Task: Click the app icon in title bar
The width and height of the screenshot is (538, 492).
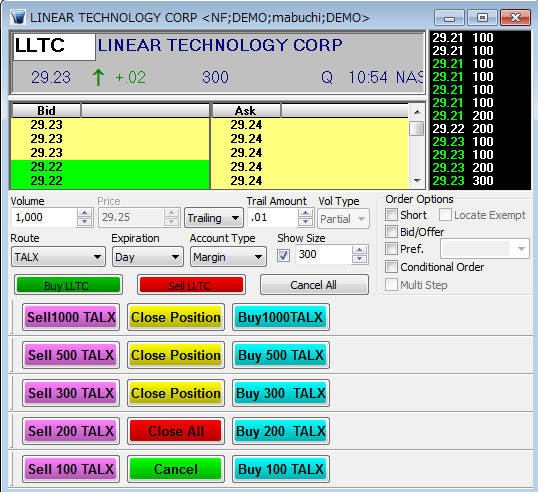Action: click(x=17, y=17)
